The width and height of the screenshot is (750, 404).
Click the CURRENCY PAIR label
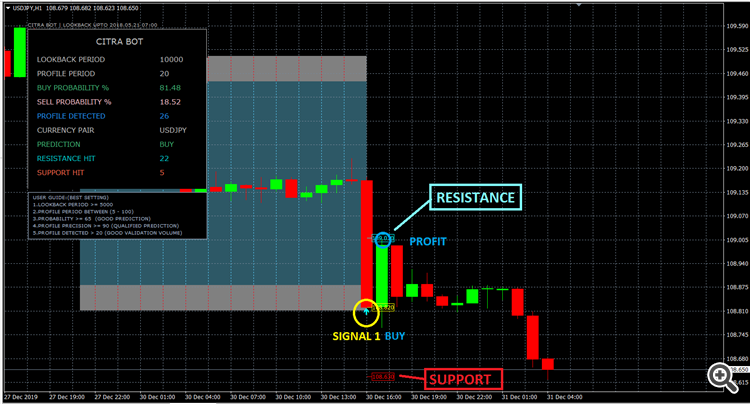[66, 130]
